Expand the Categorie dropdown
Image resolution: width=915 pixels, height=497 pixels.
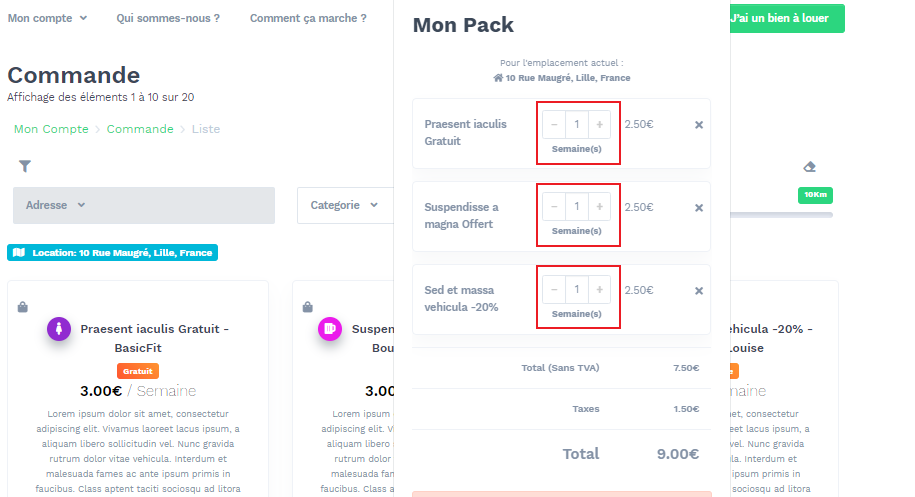pos(345,205)
